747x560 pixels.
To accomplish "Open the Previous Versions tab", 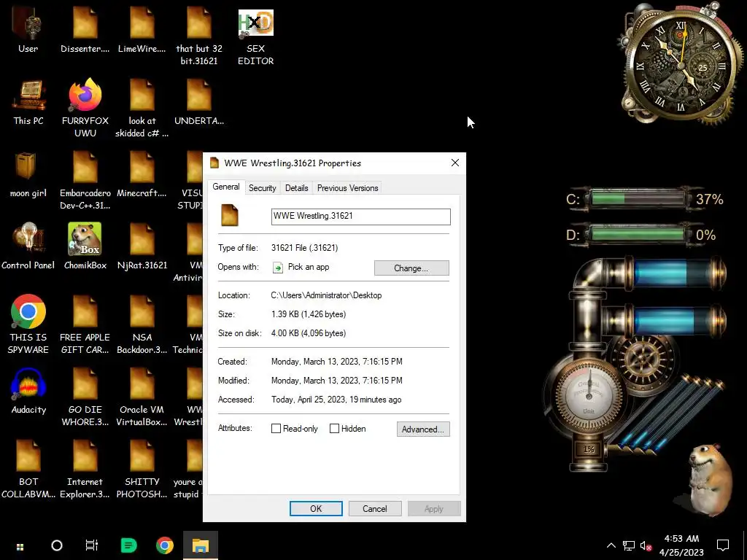I will (348, 188).
